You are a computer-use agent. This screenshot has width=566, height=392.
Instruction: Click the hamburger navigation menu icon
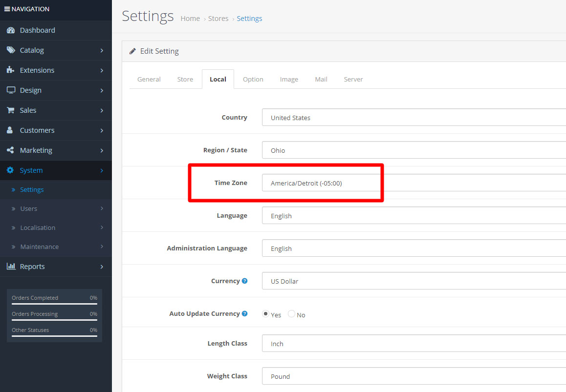(x=7, y=9)
